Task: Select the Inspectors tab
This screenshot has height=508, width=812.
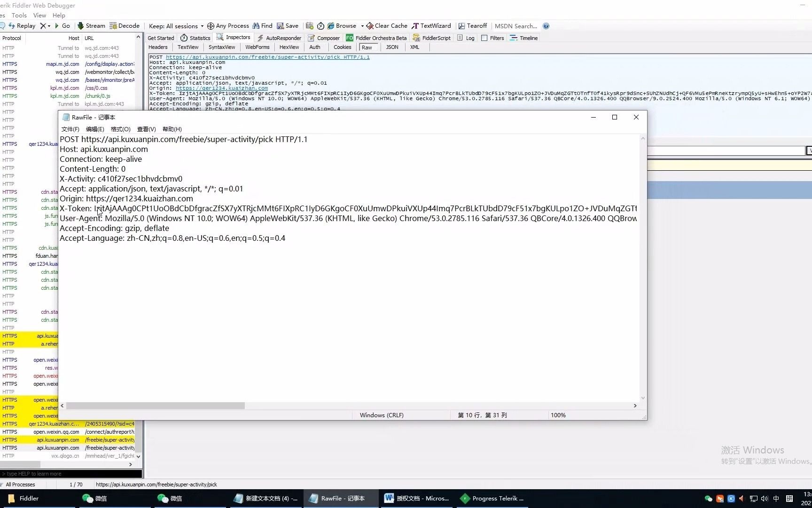Action: click(x=234, y=38)
